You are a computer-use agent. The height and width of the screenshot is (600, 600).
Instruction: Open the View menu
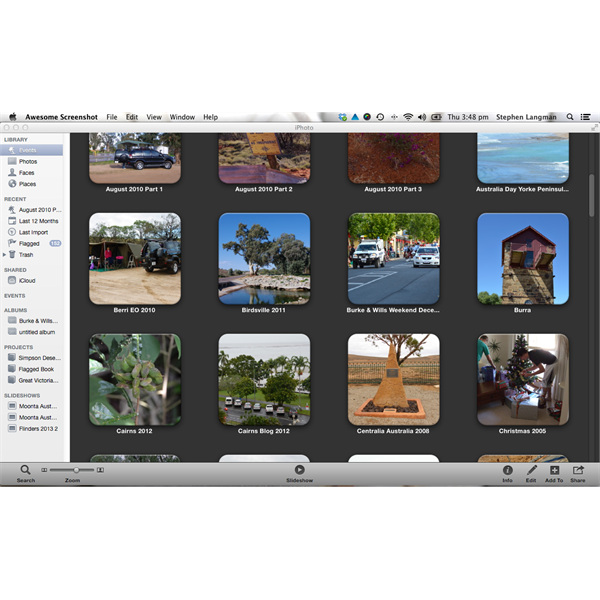coord(154,117)
